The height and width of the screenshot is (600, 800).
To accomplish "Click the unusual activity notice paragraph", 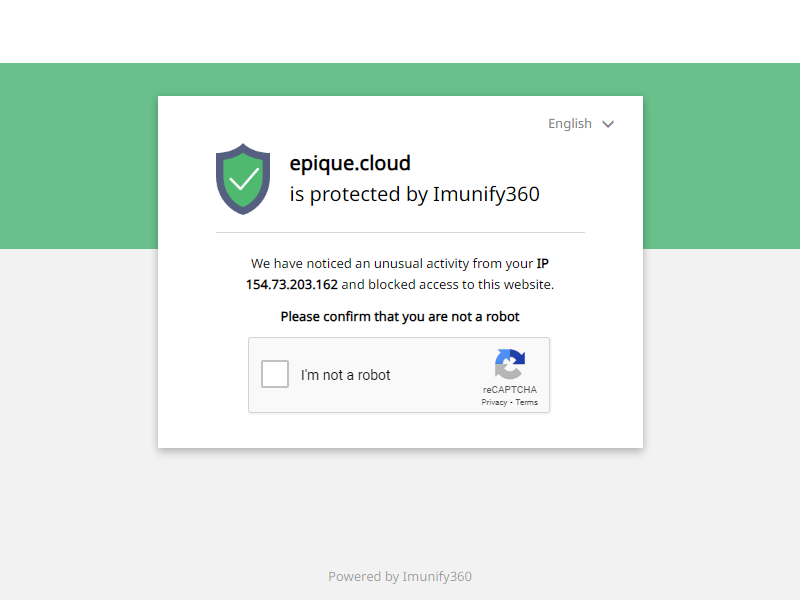I will pos(400,274).
